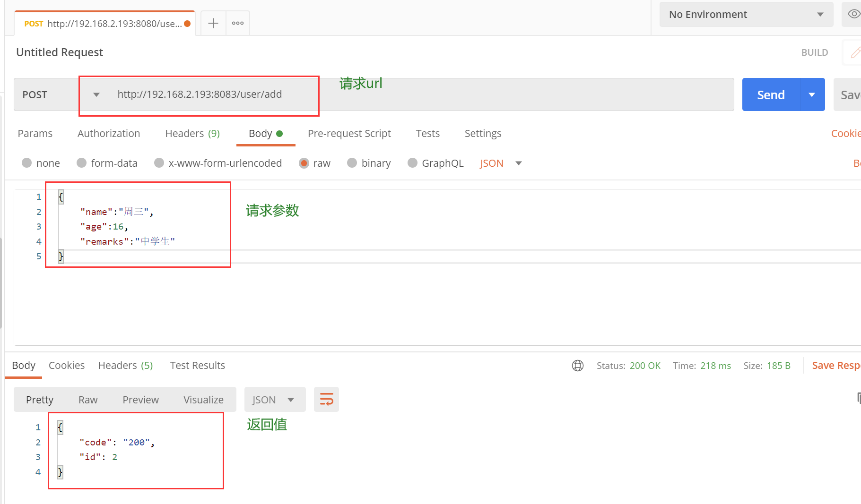861x504 pixels.
Task: Select the POST request tab at top
Action: [x=104, y=24]
